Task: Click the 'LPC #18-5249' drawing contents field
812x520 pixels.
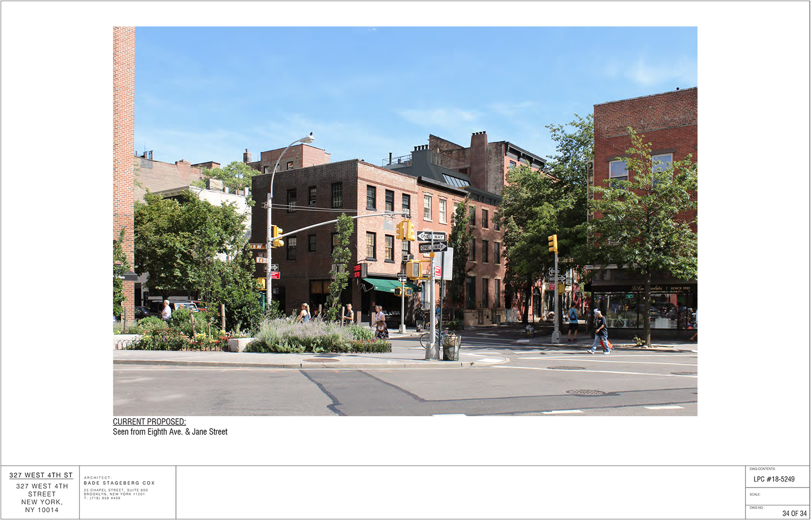Action: 774,479
